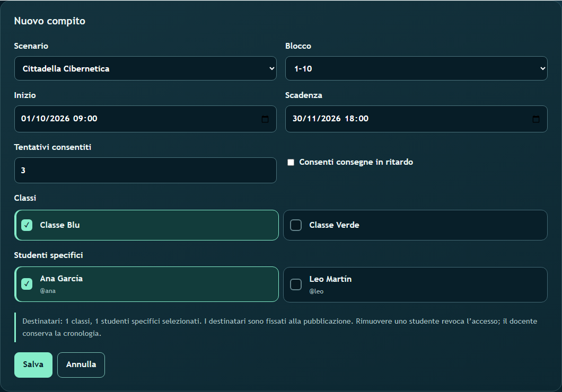Deselect student Ana García checkbox

pos(27,284)
